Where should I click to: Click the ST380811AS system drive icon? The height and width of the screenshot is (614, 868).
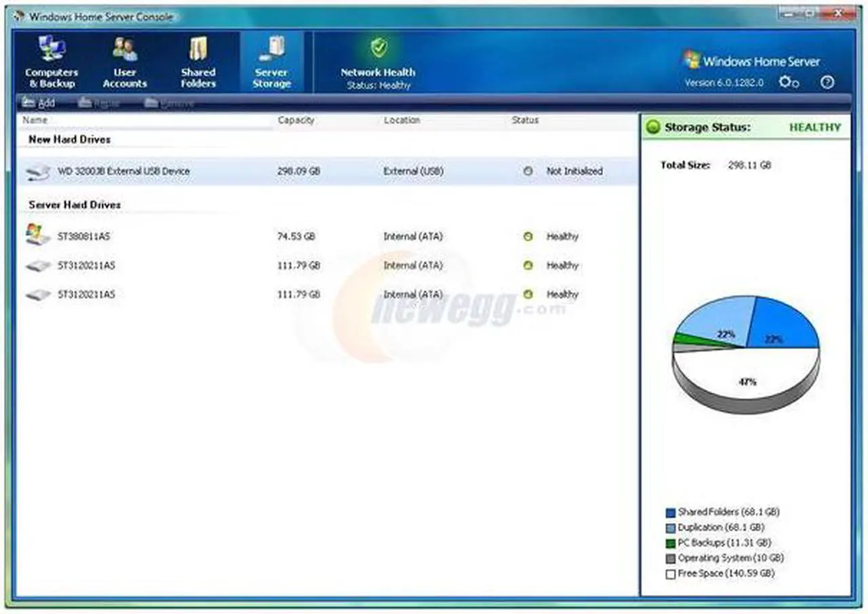click(37, 235)
